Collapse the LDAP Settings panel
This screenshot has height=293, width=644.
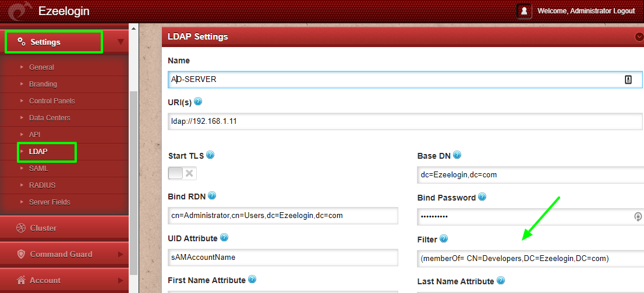[x=639, y=37]
